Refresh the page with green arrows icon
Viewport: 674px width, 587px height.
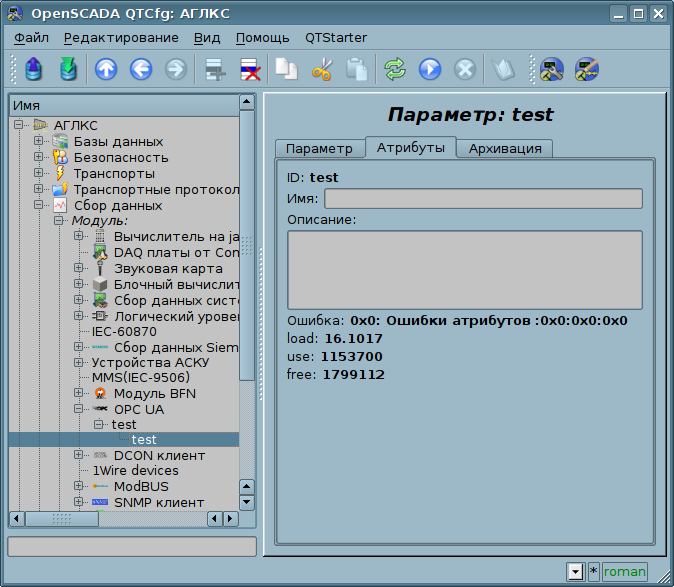[x=395, y=69]
